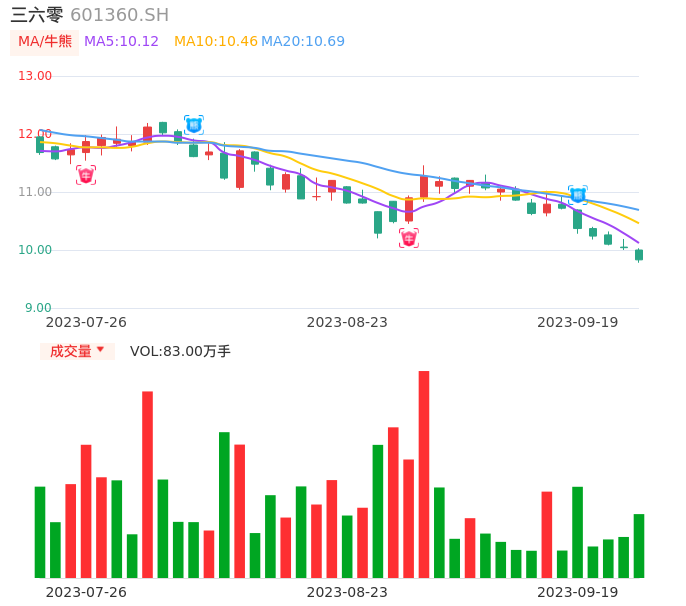Click the first red bull signal marker

click(86, 175)
